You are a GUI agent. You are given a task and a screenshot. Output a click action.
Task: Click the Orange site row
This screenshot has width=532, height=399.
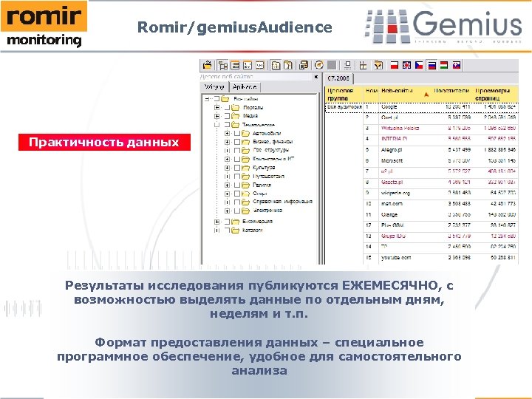pyautogui.click(x=440, y=215)
